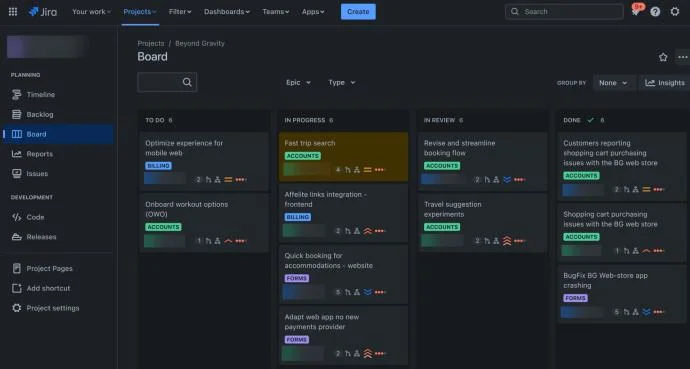Open the notifications bell icon
Screen dimensions: 690x369
click(x=635, y=12)
